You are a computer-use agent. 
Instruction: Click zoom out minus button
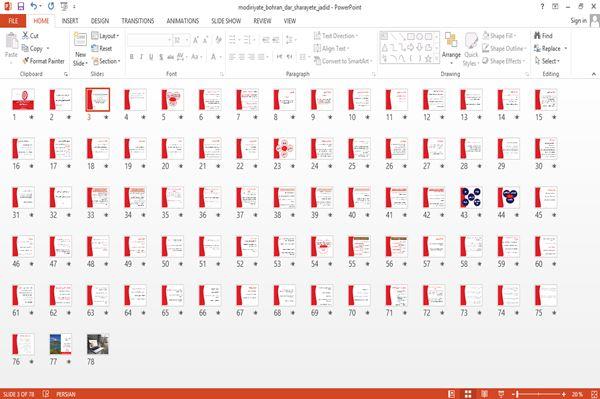513,394
